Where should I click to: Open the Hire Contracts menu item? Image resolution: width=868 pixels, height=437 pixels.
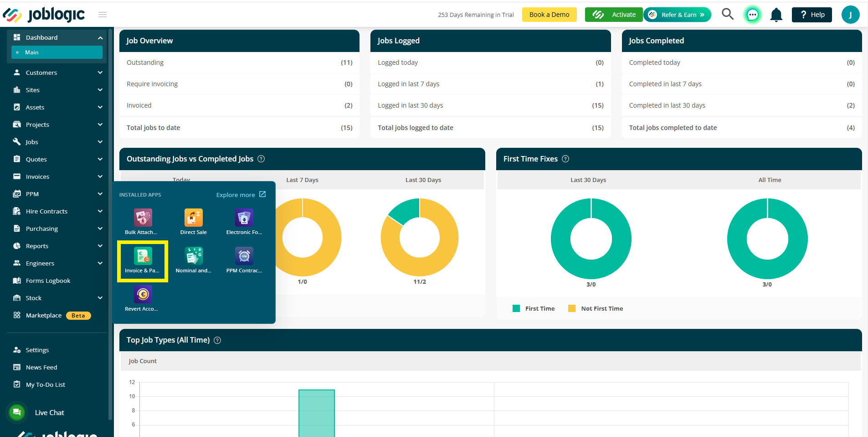point(57,211)
